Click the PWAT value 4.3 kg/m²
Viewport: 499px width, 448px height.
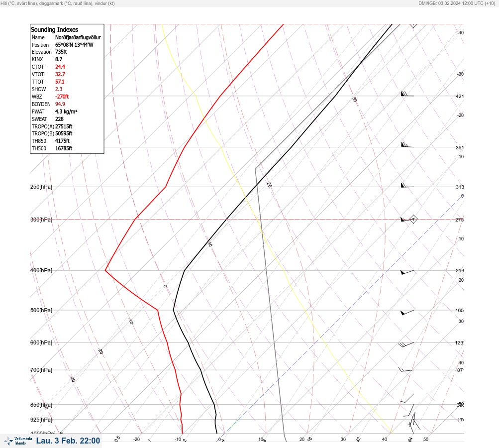[x=66, y=112]
